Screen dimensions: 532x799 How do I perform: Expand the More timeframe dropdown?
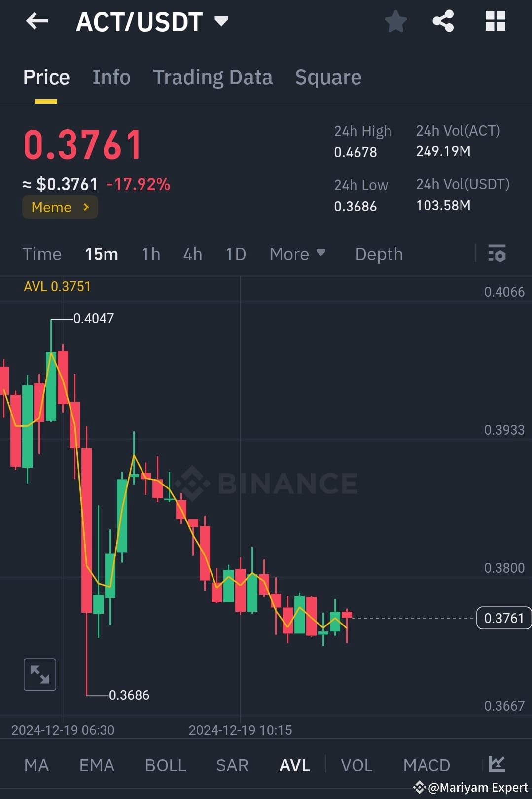(x=298, y=254)
